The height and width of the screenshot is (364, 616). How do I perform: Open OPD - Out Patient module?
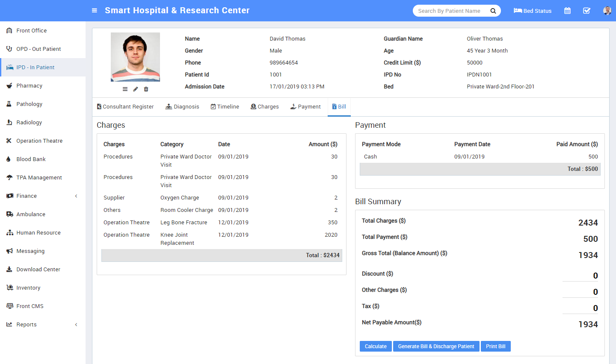point(43,49)
